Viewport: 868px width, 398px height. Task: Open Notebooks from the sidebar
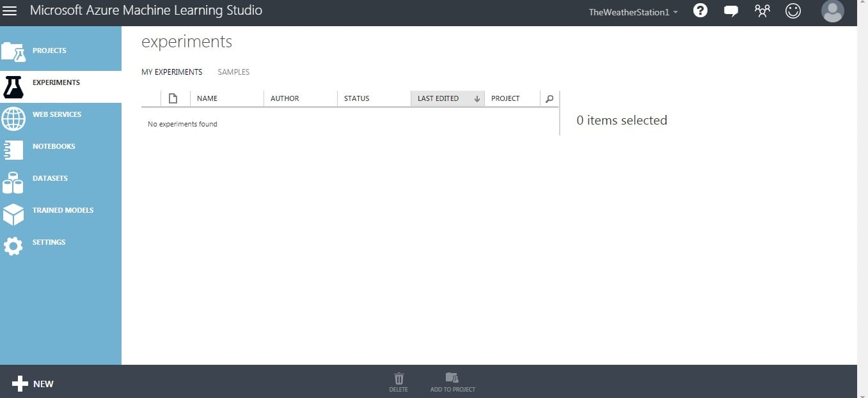click(x=54, y=146)
